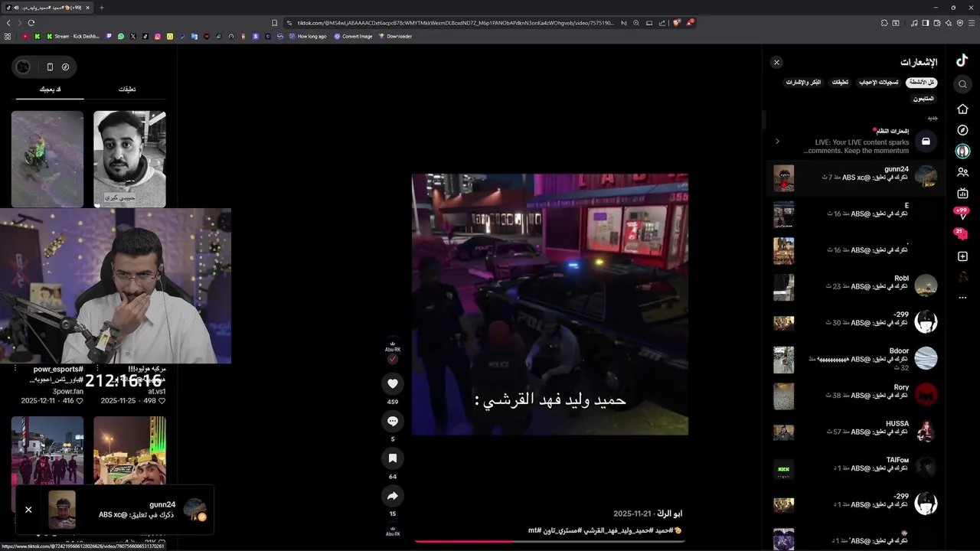Open Robl mention notification
The image size is (980, 551).
coord(855,285)
